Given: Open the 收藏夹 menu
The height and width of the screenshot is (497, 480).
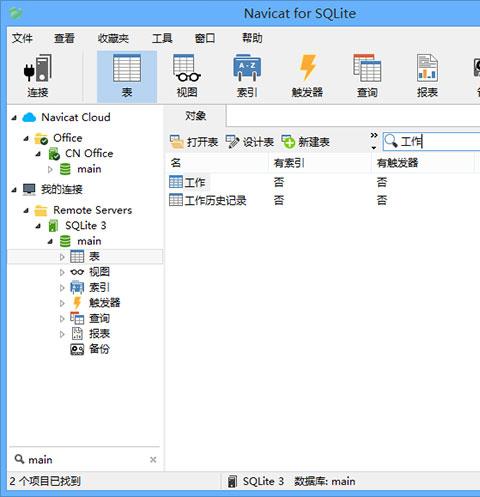Looking at the screenshot, I should pyautogui.click(x=113, y=38).
